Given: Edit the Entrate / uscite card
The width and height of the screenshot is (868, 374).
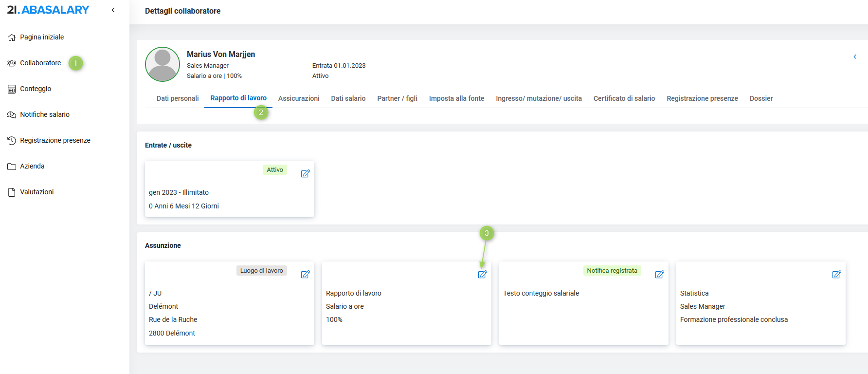Looking at the screenshot, I should tap(305, 174).
